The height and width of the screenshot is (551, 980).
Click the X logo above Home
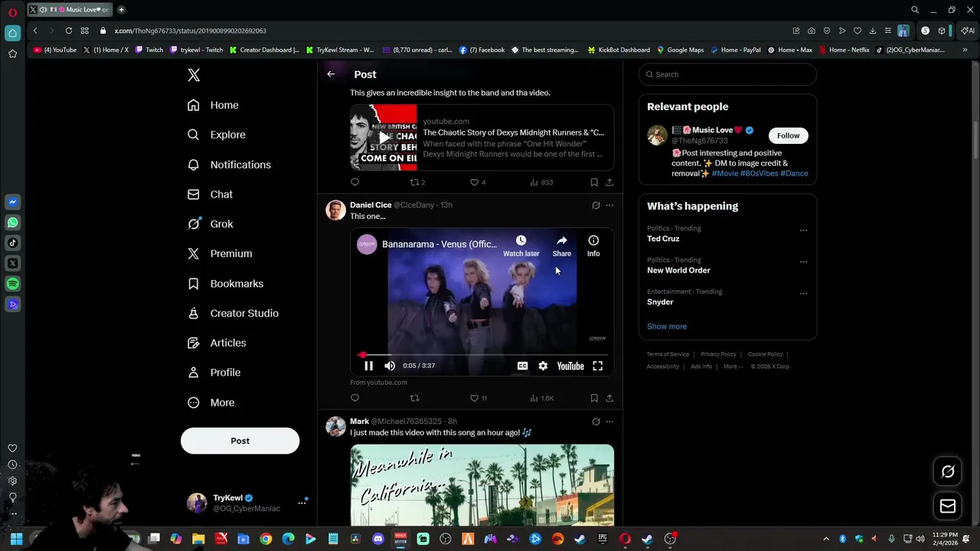194,75
